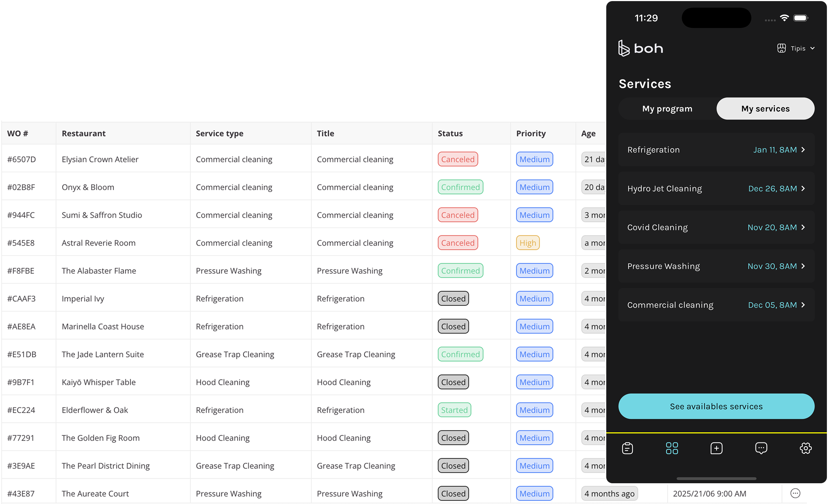Switch to My services segment
Image resolution: width=828 pixels, height=504 pixels.
pyautogui.click(x=765, y=109)
